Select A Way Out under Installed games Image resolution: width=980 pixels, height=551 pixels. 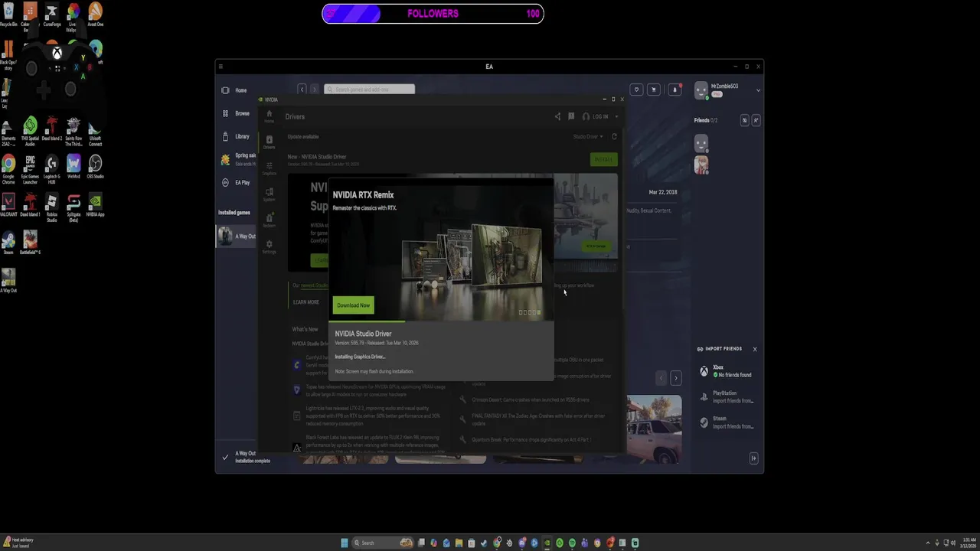(x=237, y=236)
